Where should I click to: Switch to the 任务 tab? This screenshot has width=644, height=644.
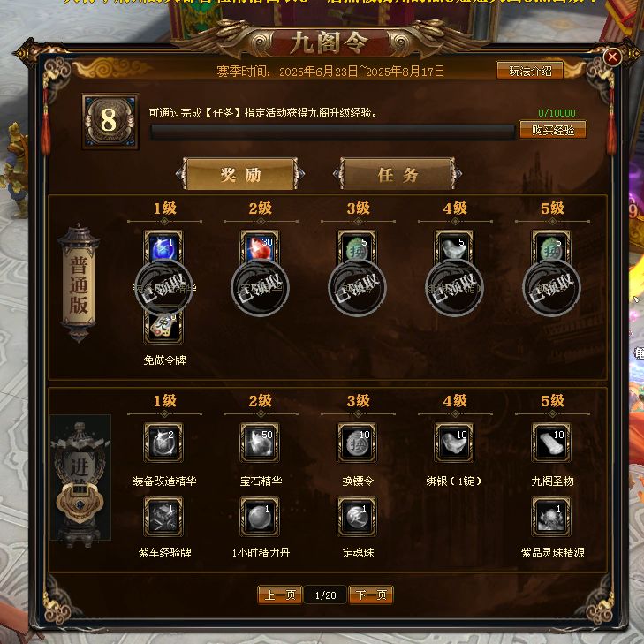click(398, 174)
